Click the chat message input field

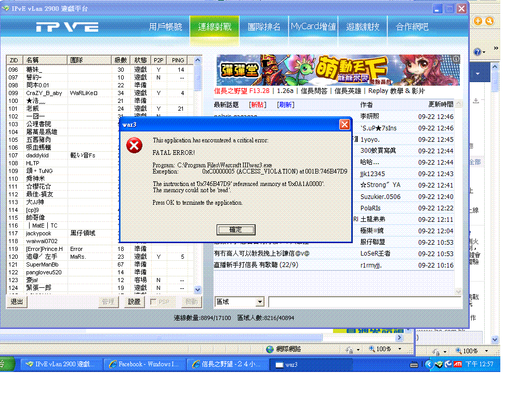point(365,302)
